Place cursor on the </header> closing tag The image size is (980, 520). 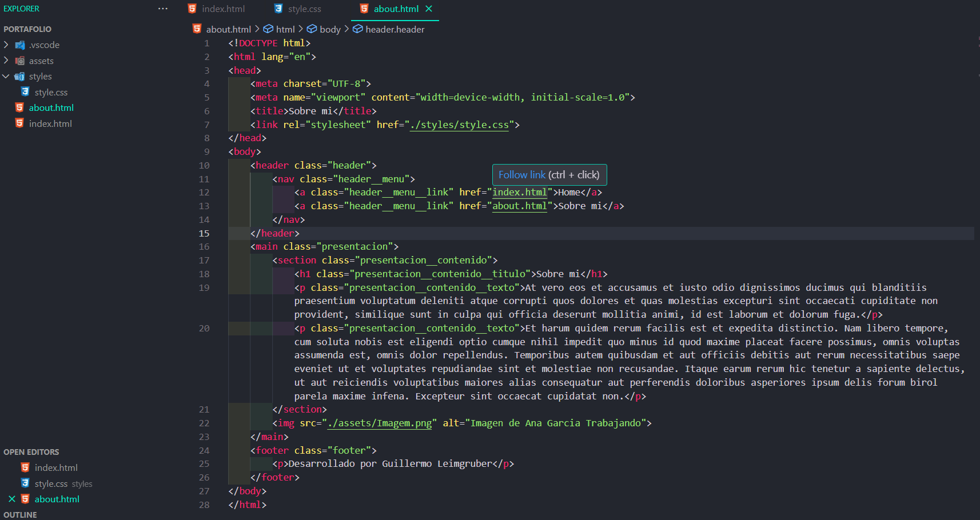pos(275,233)
